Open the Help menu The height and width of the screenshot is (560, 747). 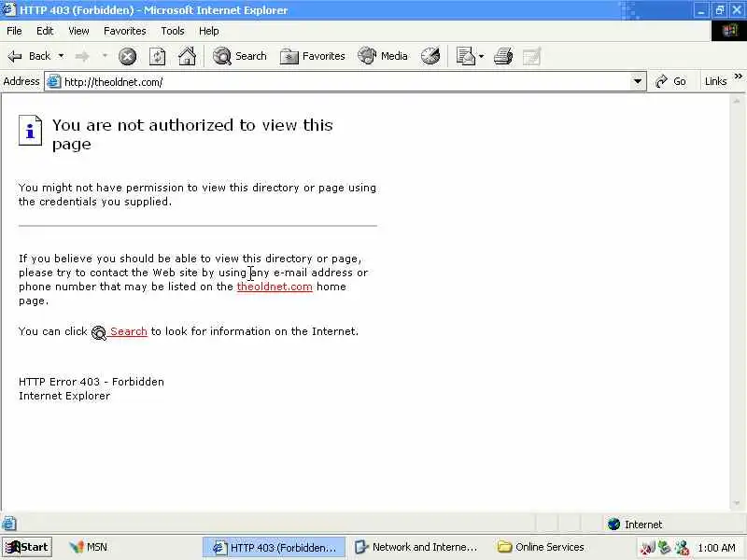[208, 31]
